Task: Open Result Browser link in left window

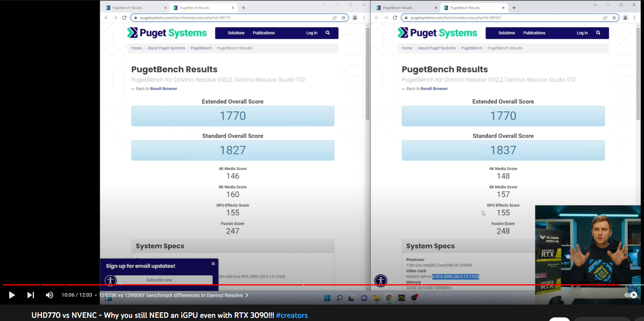Action: point(164,89)
